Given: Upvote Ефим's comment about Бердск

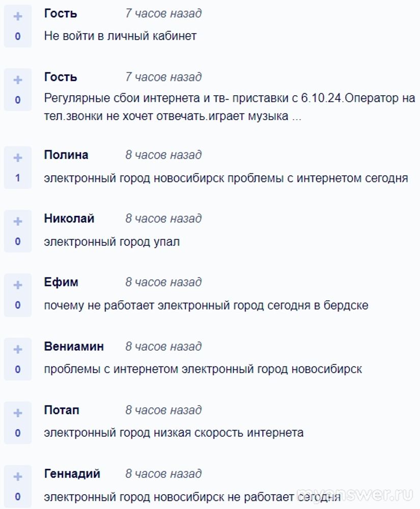Looking at the screenshot, I should point(18,286).
